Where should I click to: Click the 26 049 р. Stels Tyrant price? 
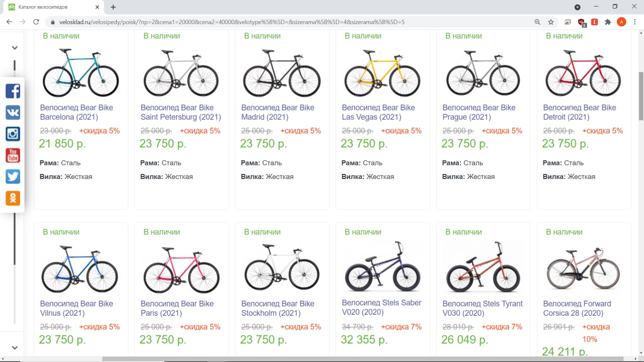click(465, 340)
